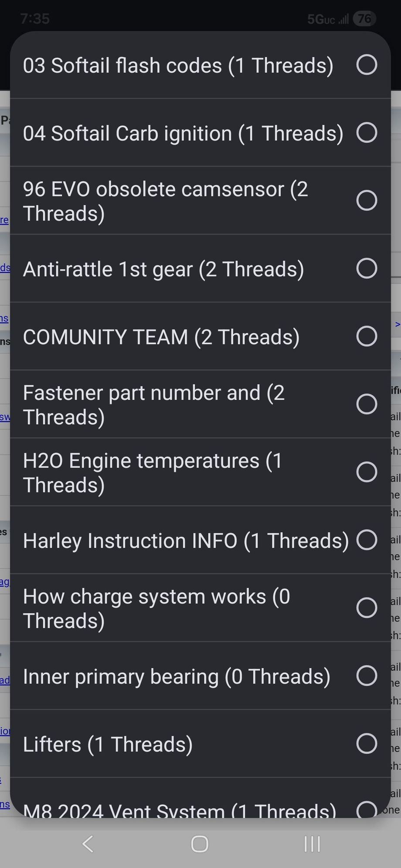Select the Fastener part number radio button
The height and width of the screenshot is (868, 401).
point(367,404)
